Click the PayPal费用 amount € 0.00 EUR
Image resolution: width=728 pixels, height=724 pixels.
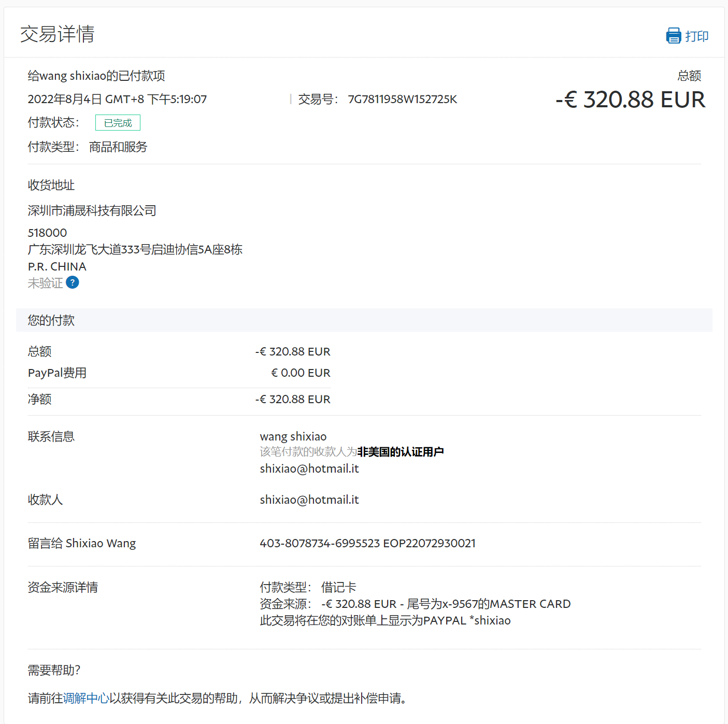[x=301, y=373]
